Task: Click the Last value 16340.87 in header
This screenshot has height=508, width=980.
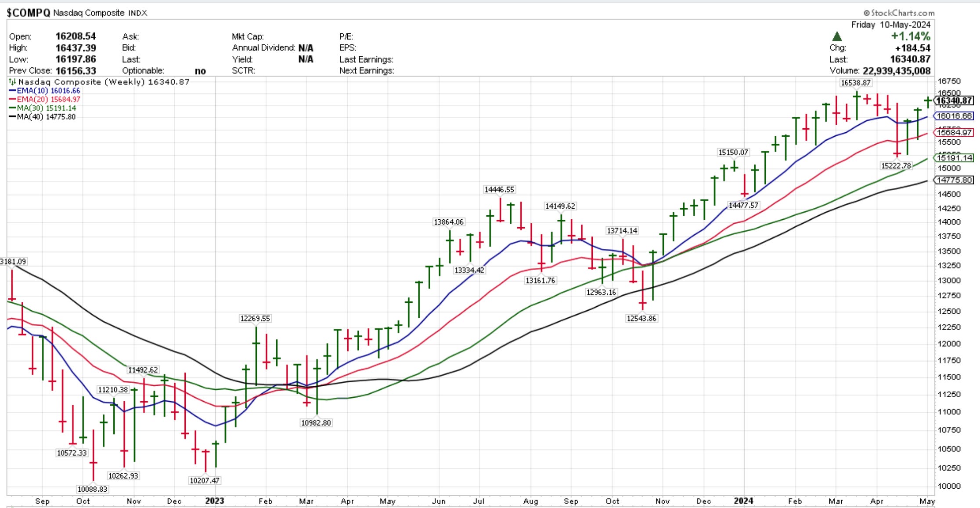Action: tap(910, 59)
